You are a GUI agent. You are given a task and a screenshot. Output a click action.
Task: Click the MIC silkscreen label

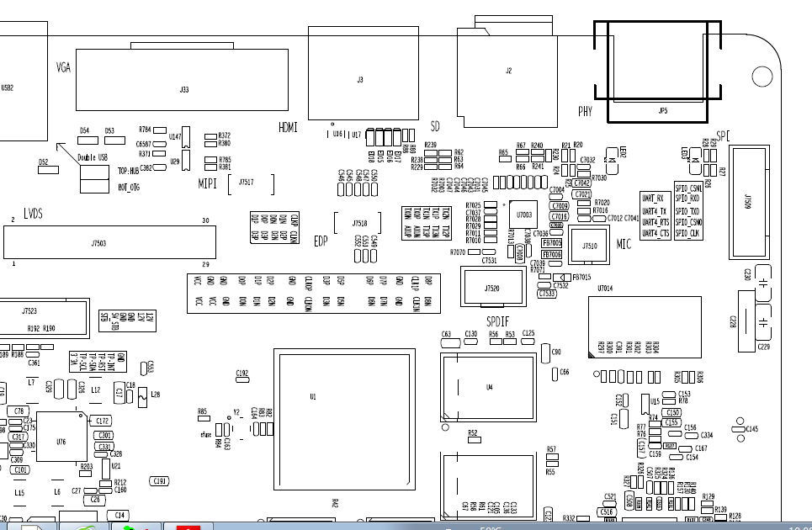pyautogui.click(x=624, y=244)
